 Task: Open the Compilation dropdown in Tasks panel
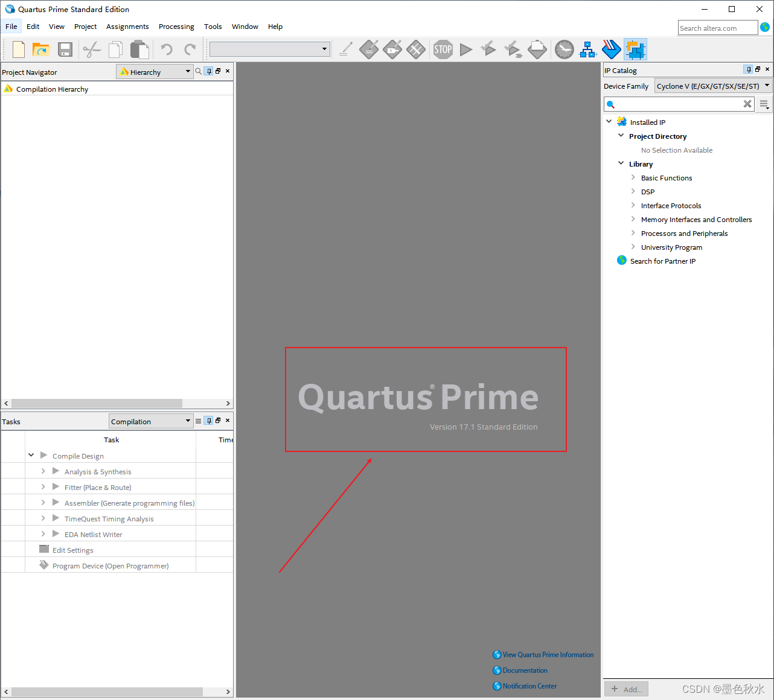click(x=151, y=421)
